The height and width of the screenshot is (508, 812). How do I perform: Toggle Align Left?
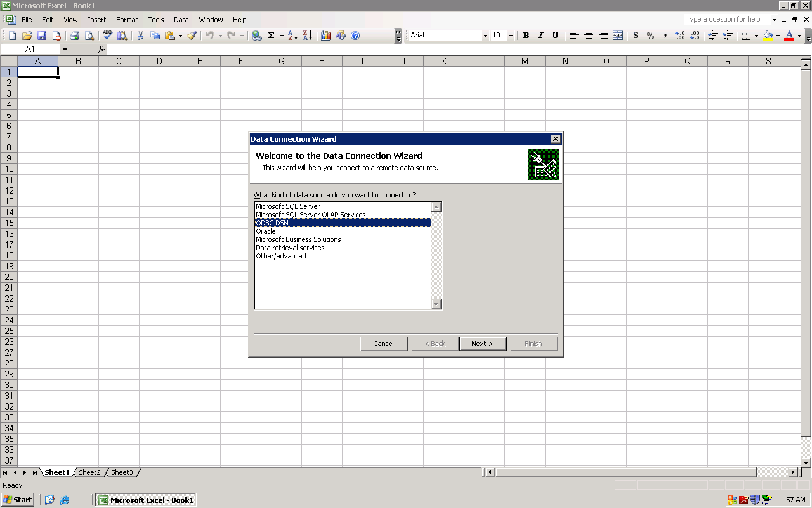[x=573, y=36]
